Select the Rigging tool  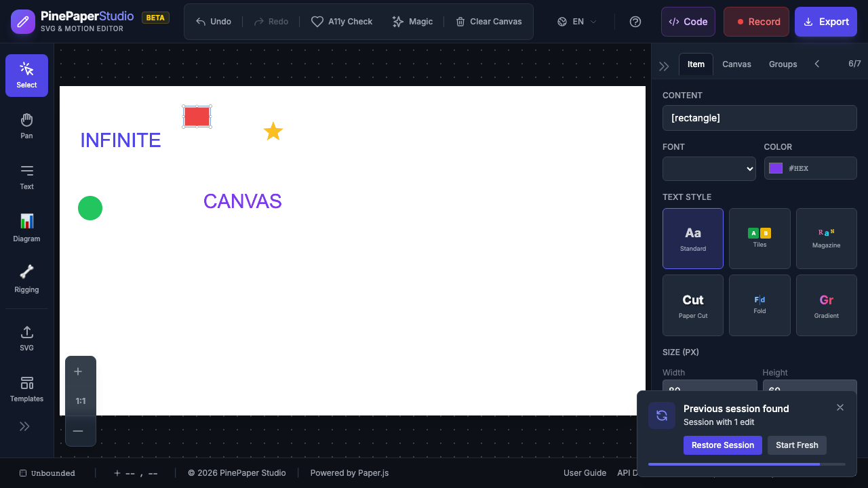26,278
